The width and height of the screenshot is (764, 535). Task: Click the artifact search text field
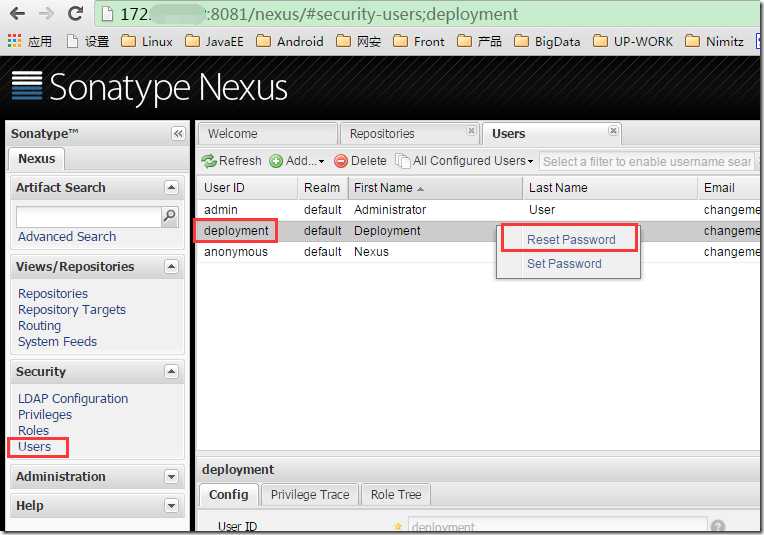click(x=89, y=216)
